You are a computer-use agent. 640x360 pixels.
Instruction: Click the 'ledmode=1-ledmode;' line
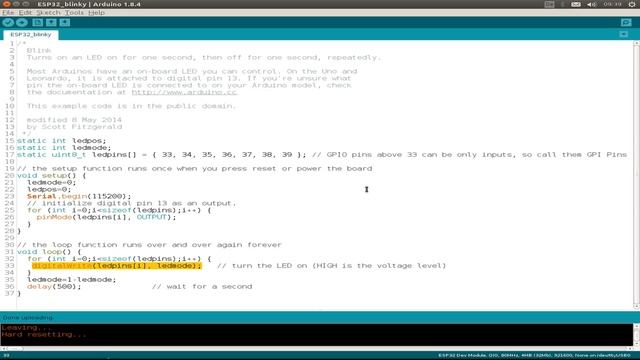71,280
